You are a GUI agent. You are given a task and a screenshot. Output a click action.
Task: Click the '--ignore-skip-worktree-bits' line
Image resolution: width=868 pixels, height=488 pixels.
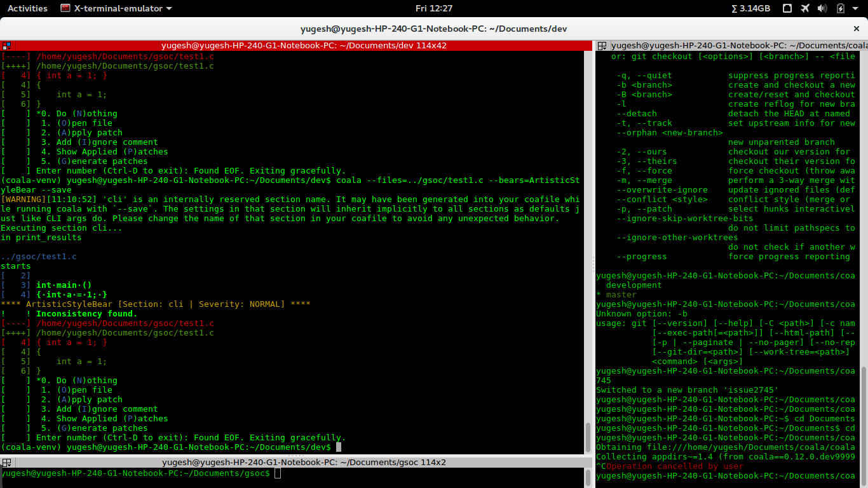685,219
